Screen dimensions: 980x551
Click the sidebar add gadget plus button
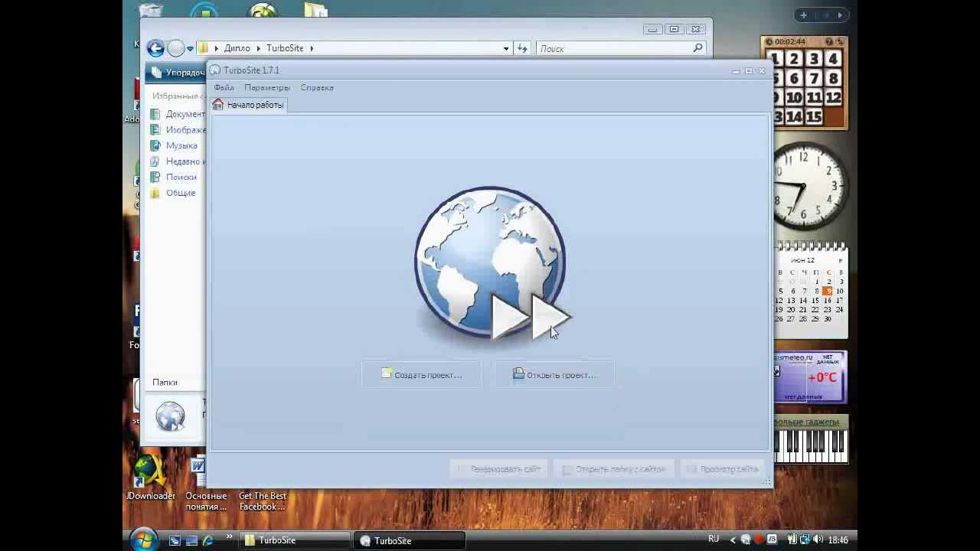coord(803,15)
